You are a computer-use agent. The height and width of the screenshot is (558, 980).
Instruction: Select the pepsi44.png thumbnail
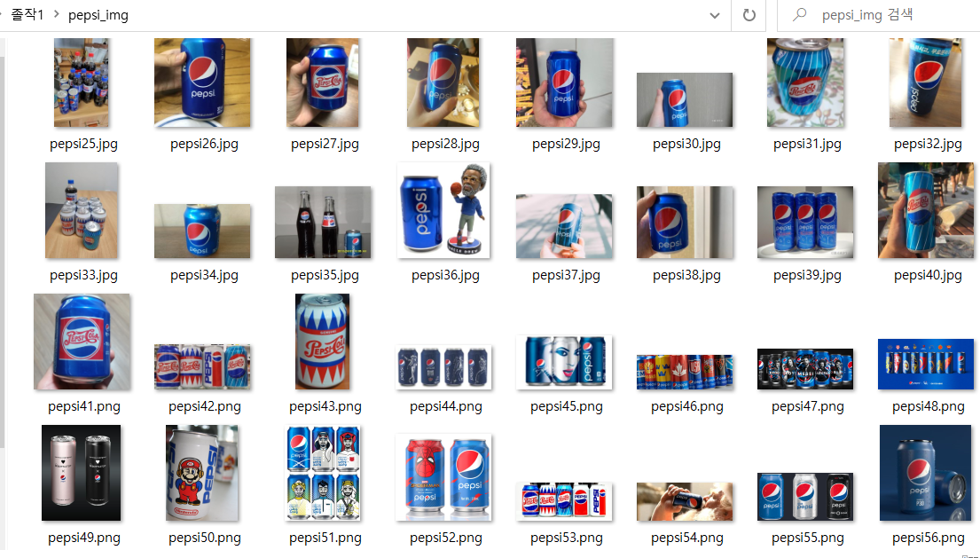pos(443,367)
